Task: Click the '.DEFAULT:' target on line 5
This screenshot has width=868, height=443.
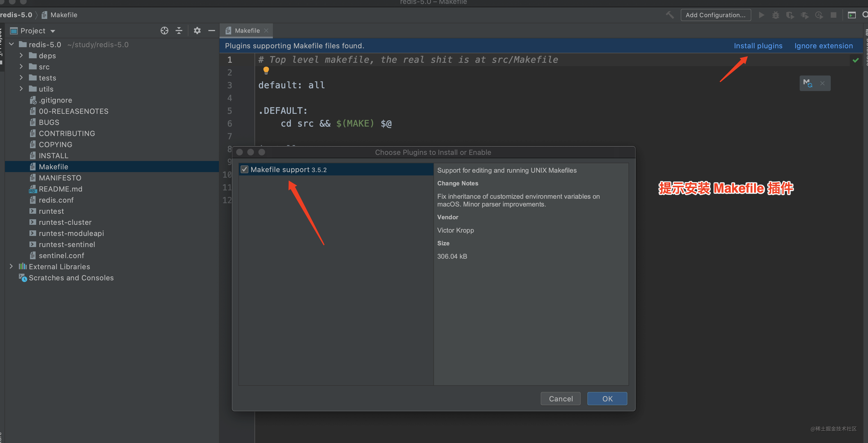Action: [x=283, y=111]
